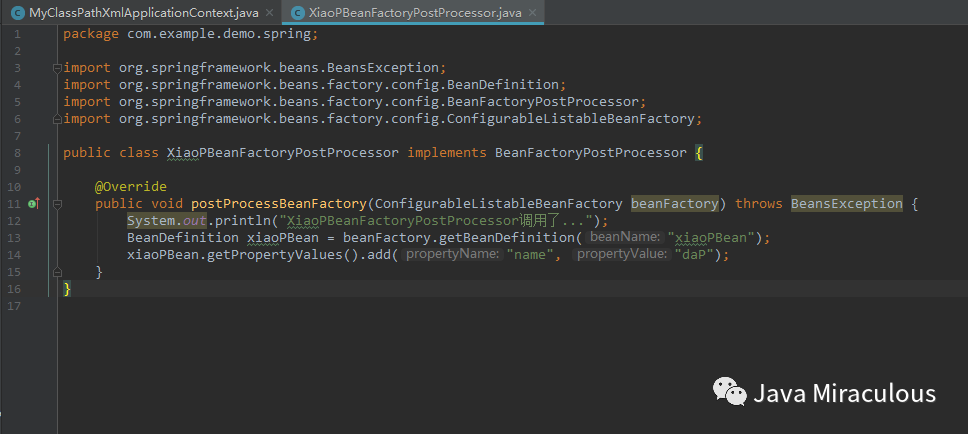Click line number 17 in the gutter
The image size is (968, 434).
pyautogui.click(x=14, y=306)
